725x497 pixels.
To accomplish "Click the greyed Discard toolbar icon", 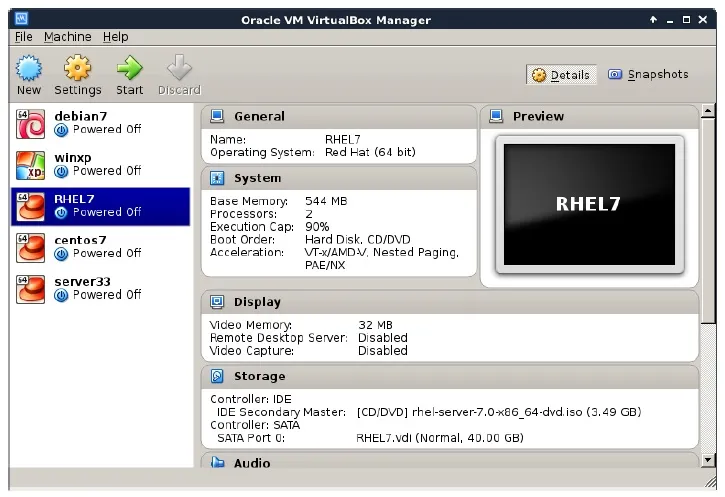I will tap(179, 68).
